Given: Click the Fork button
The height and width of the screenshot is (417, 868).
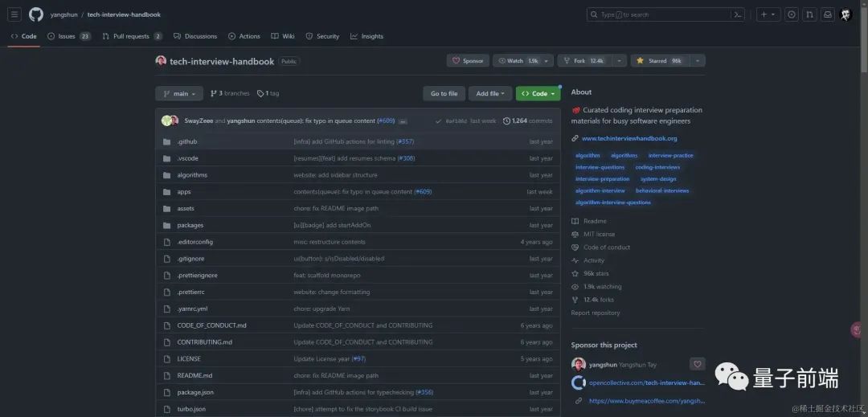Looking at the screenshot, I should coord(585,61).
